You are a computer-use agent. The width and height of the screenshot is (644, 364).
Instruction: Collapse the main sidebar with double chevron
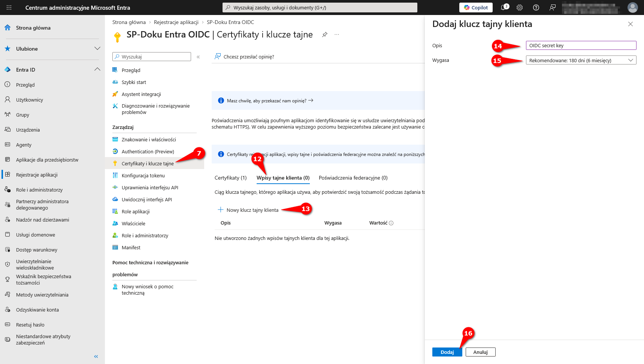pos(96,357)
